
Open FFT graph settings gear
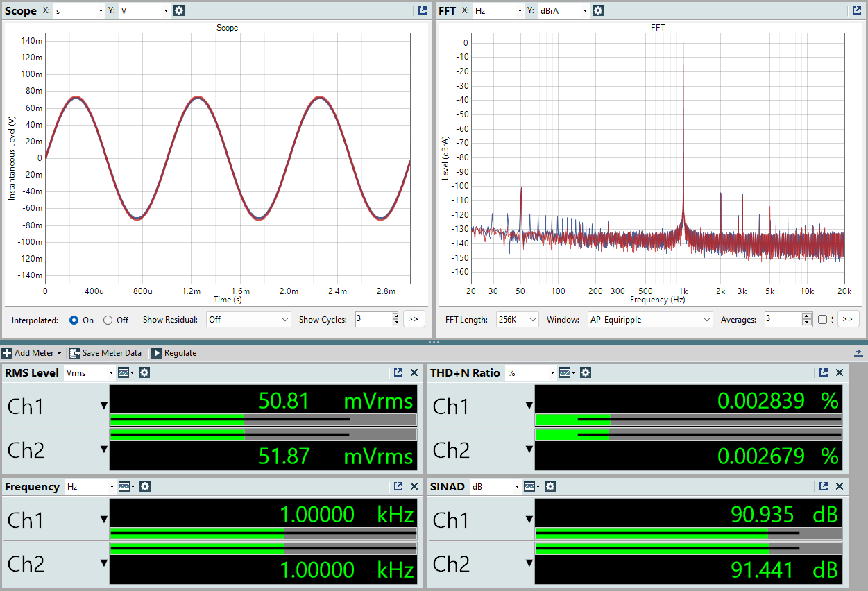[x=598, y=10]
